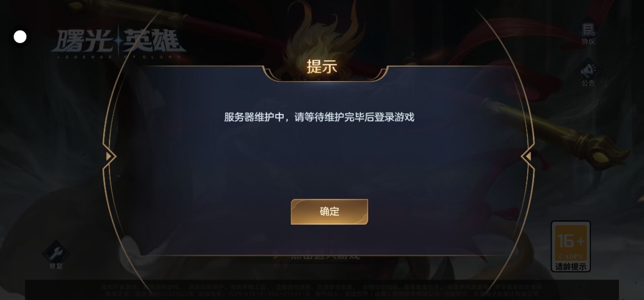644x300 pixels.
Task: Click the right gold arrow ornament on dialog frame
Action: click(528, 156)
